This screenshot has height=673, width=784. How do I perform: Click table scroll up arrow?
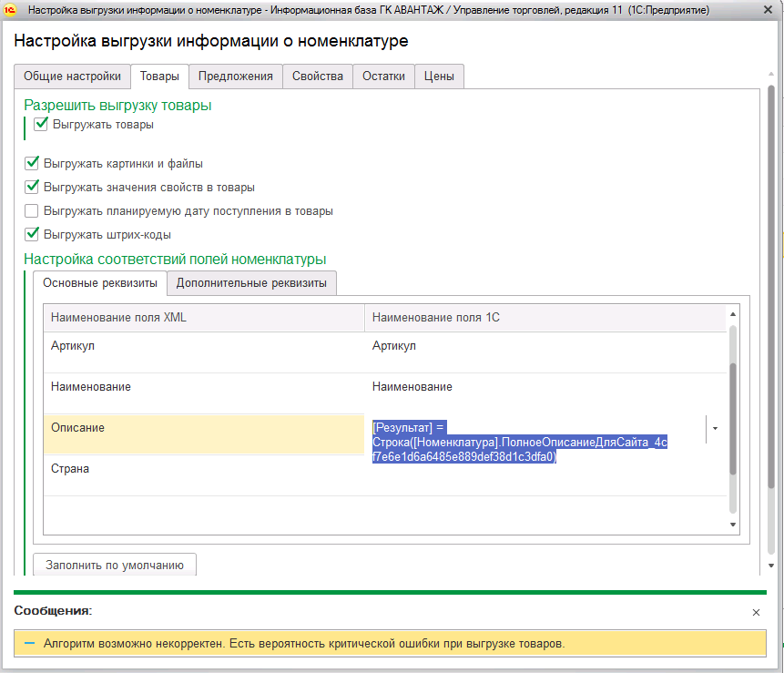[x=733, y=314]
